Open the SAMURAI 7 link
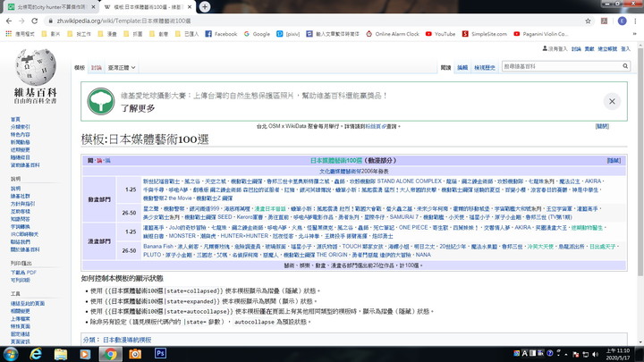 [403, 217]
